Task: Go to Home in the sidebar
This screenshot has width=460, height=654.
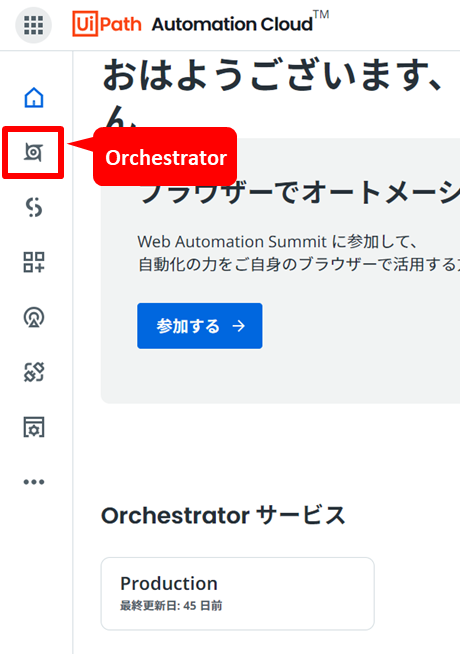Action: pyautogui.click(x=34, y=98)
